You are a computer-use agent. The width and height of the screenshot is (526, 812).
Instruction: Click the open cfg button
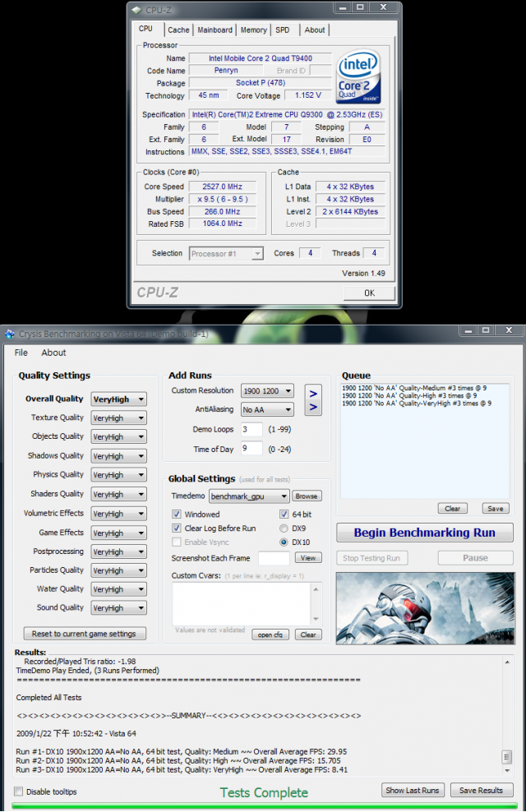pos(270,634)
